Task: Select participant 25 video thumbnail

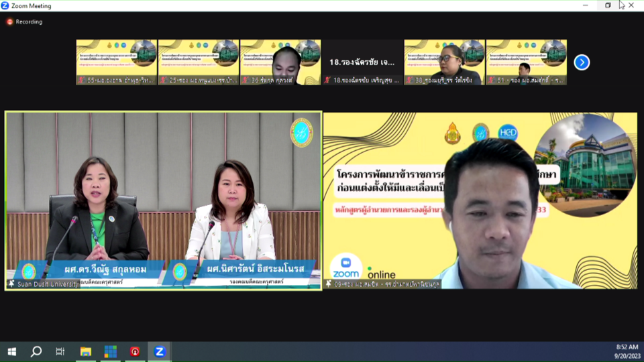Action: point(199,62)
